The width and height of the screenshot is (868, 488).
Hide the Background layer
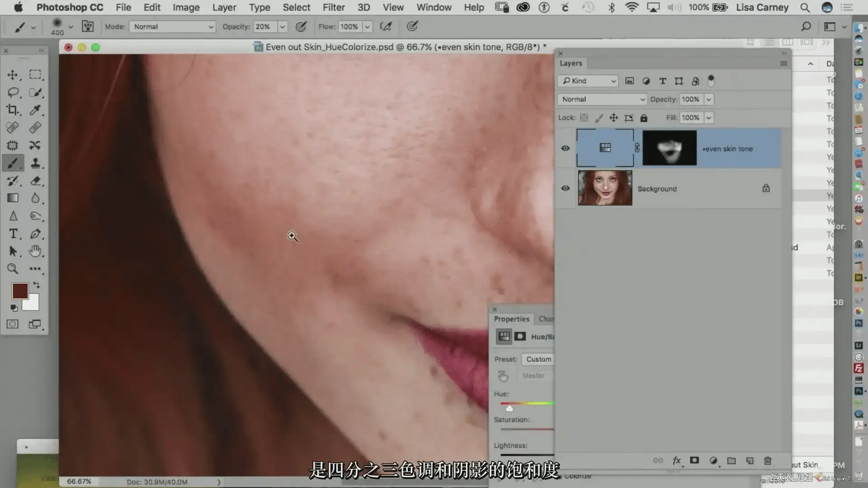click(565, 188)
